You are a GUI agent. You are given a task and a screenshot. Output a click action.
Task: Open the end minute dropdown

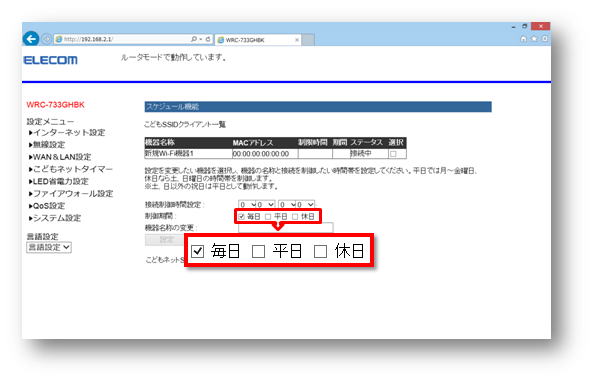[x=306, y=205]
